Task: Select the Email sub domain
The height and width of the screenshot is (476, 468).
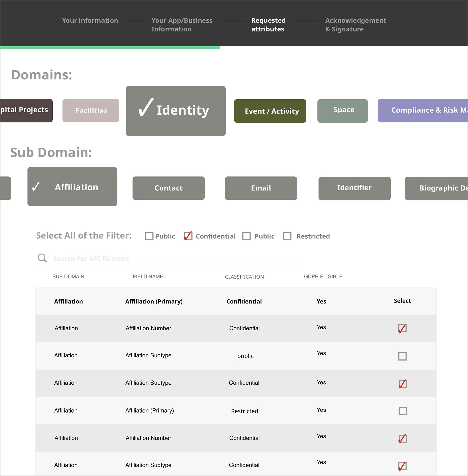Action: (x=261, y=188)
